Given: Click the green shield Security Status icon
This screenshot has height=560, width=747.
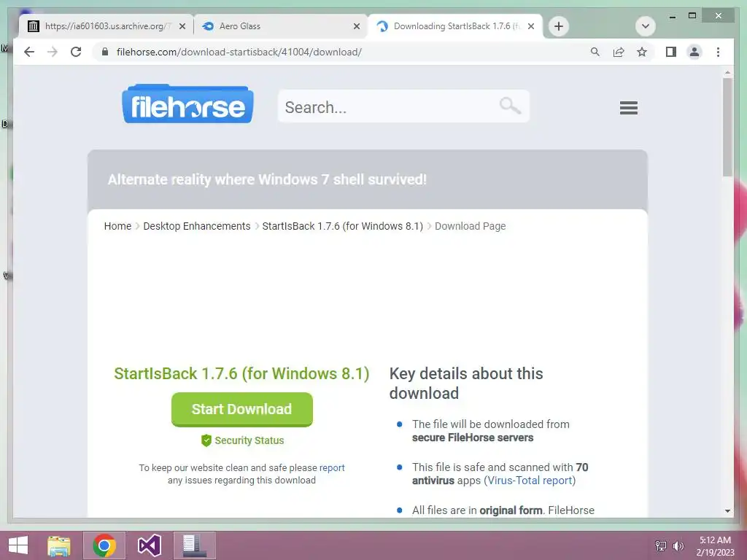Looking at the screenshot, I should click(x=206, y=440).
